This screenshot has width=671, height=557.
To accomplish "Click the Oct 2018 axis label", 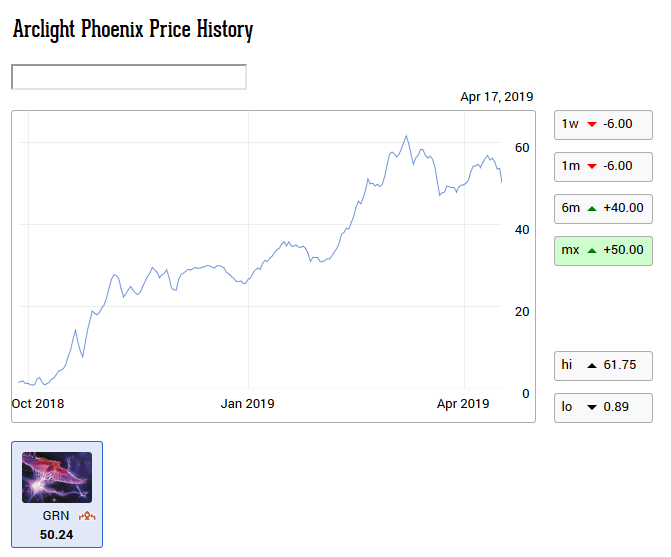I will pos(38,404).
